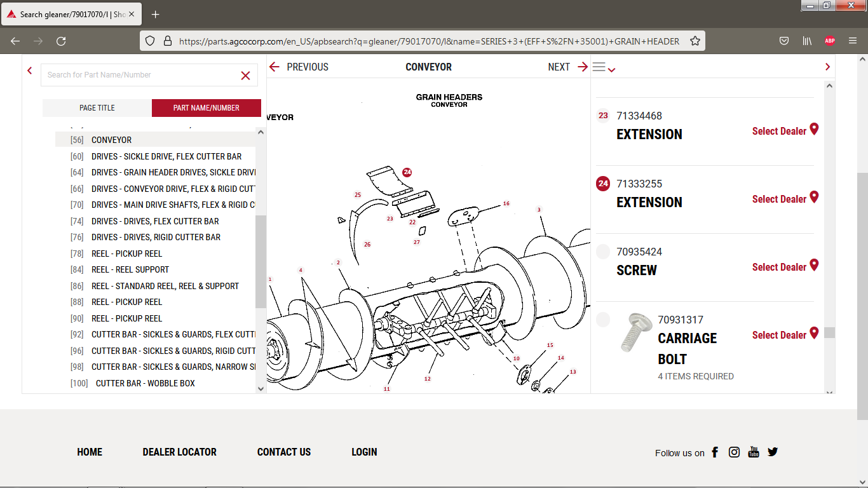
Task: Click the highlighted 24 badge in parts list
Action: (x=603, y=184)
